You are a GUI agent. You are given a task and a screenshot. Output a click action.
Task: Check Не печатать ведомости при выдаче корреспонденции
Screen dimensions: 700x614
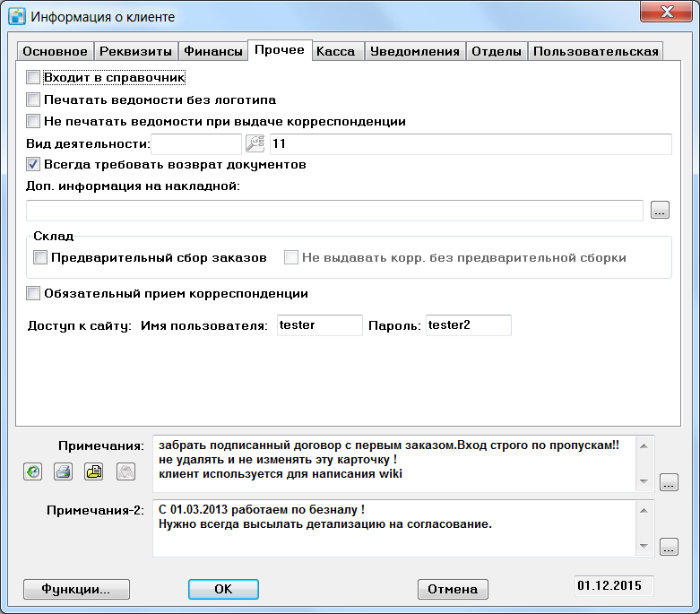(x=33, y=121)
